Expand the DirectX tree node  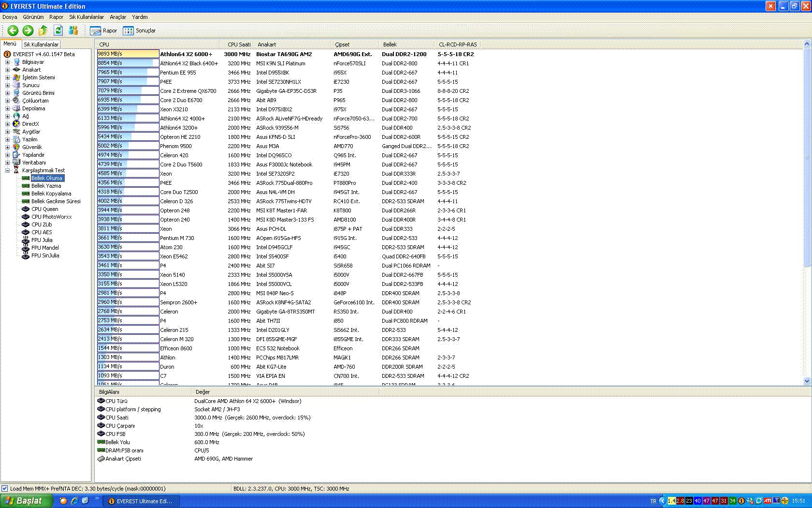coord(7,124)
